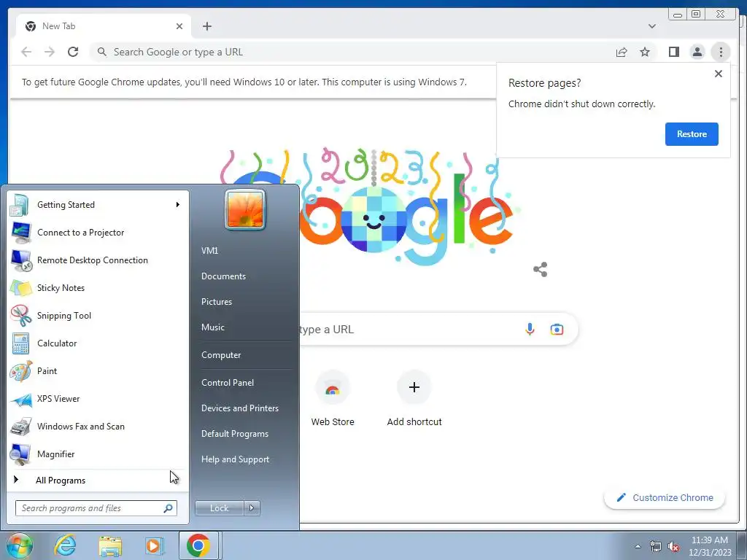The image size is (747, 560).
Task: Expand the tab search chevron
Action: 651,26
